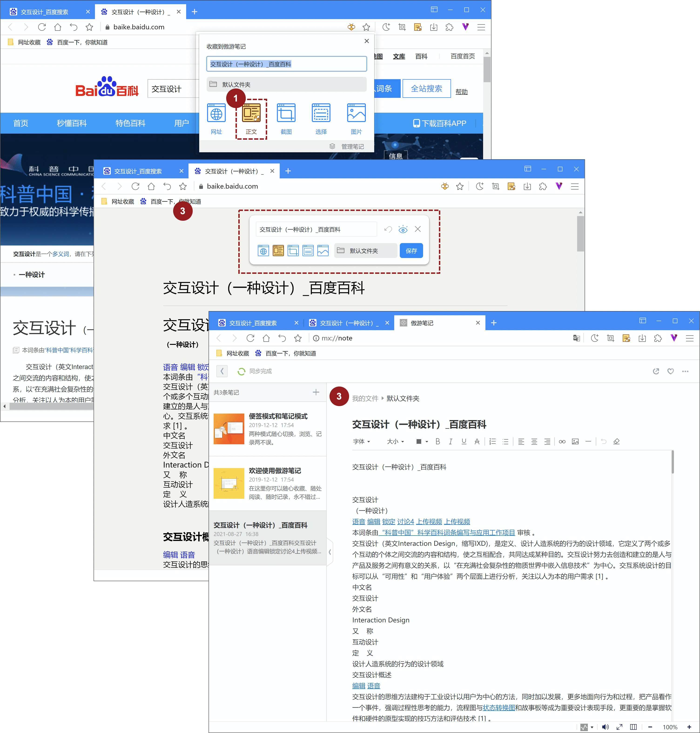Open the Maxnote icon in the front window toolbar
The width and height of the screenshot is (700, 733).
click(626, 338)
